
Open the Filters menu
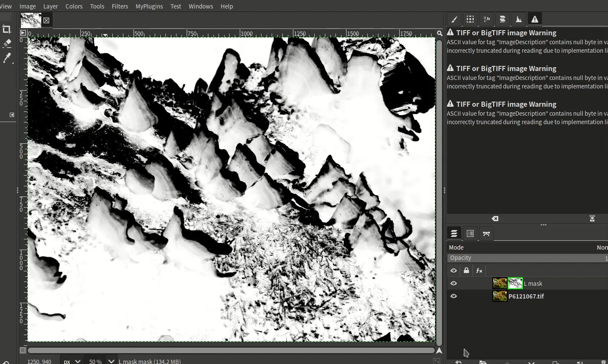point(120,6)
